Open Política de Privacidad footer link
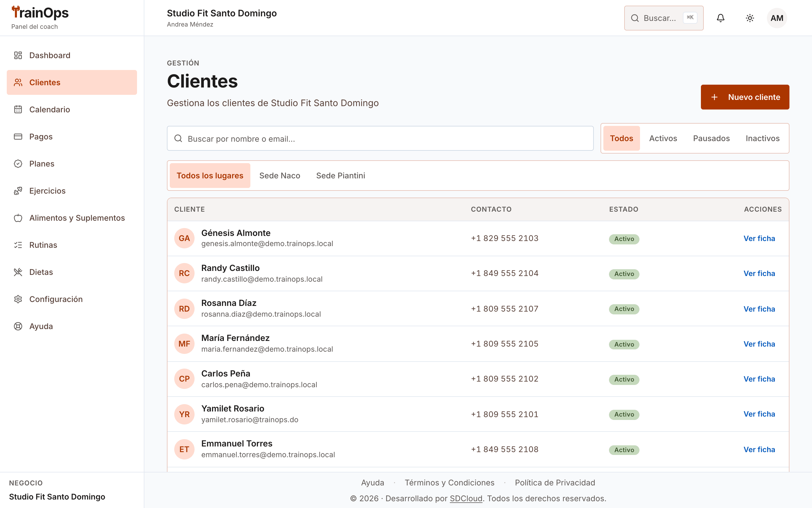Image resolution: width=812 pixels, height=508 pixels. click(x=555, y=483)
